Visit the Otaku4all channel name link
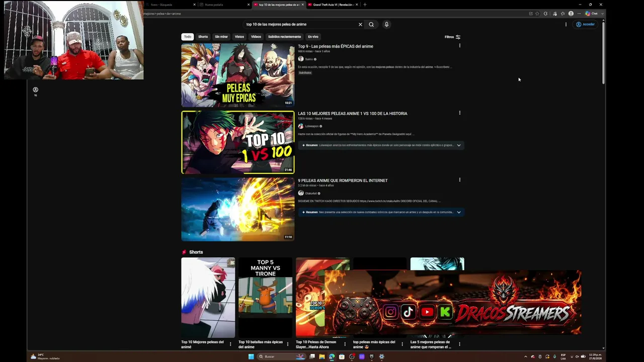Screen dimensions: 644x362 click(311, 194)
